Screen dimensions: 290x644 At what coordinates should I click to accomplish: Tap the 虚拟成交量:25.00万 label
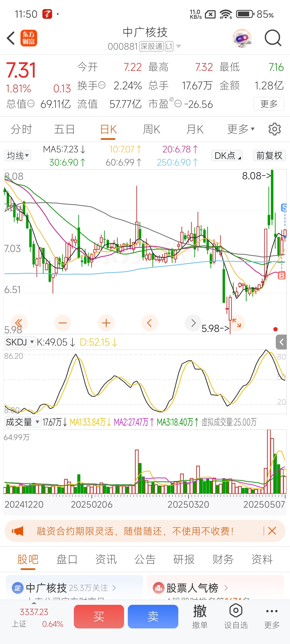click(229, 422)
